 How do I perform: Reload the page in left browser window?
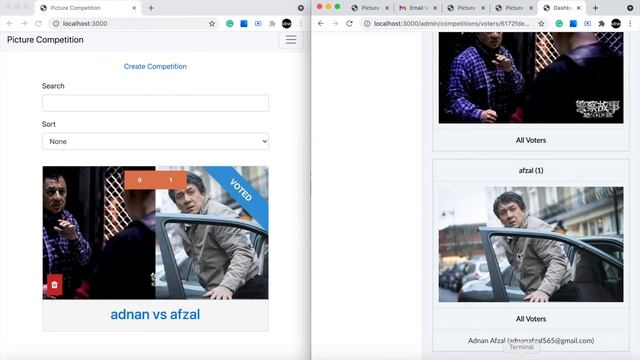[38, 24]
